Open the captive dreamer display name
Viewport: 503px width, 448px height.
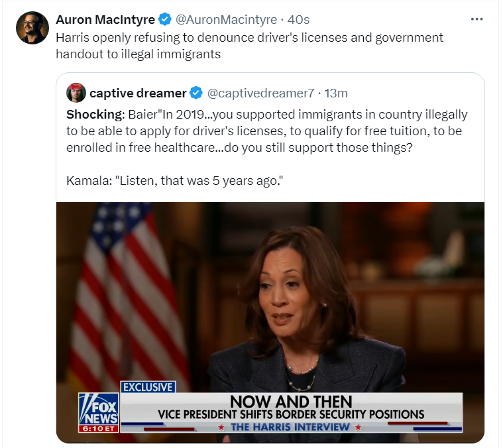[x=138, y=93]
